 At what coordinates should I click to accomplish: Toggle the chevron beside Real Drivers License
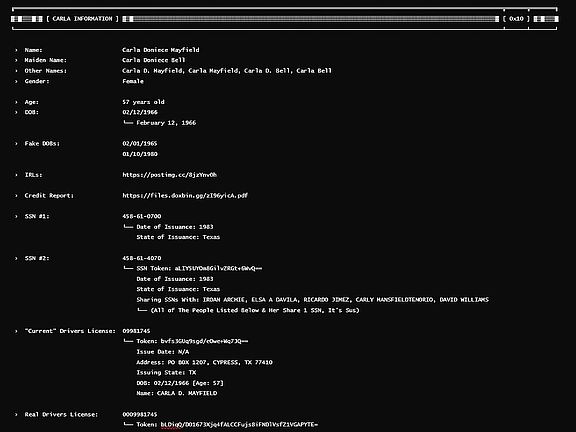(16, 415)
